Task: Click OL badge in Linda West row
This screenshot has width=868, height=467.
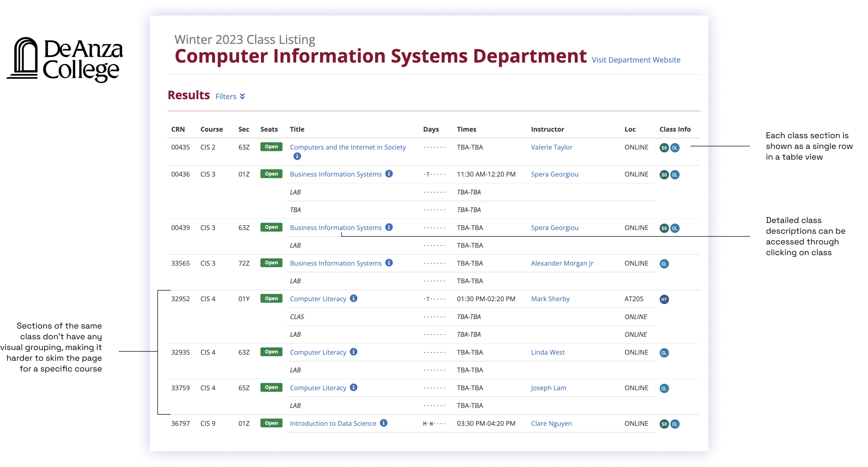Action: (664, 353)
